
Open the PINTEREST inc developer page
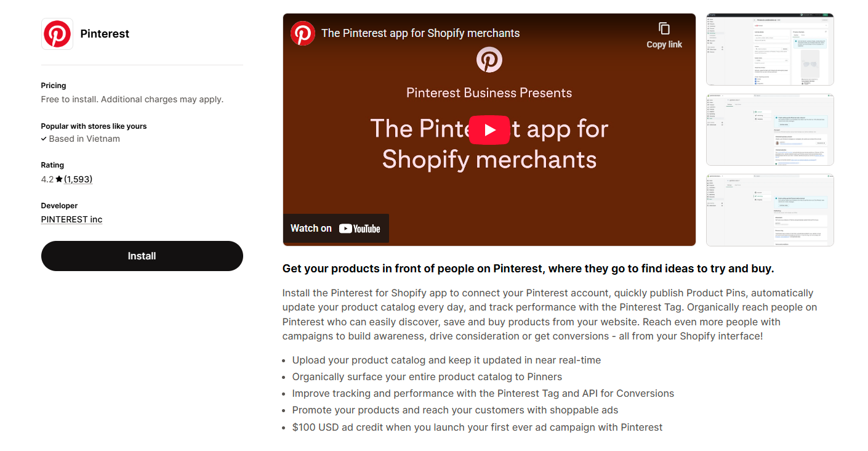[71, 219]
